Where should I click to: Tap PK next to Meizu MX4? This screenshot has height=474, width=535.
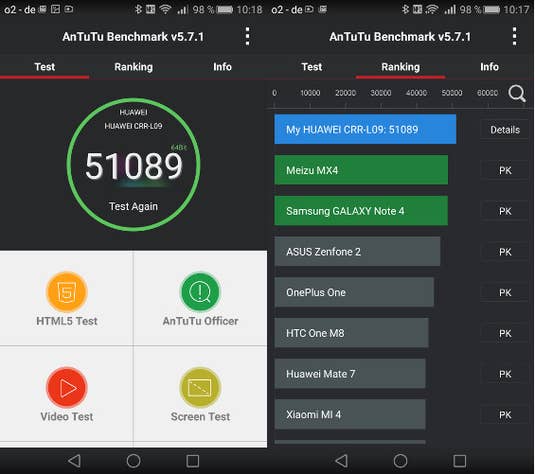click(x=505, y=170)
